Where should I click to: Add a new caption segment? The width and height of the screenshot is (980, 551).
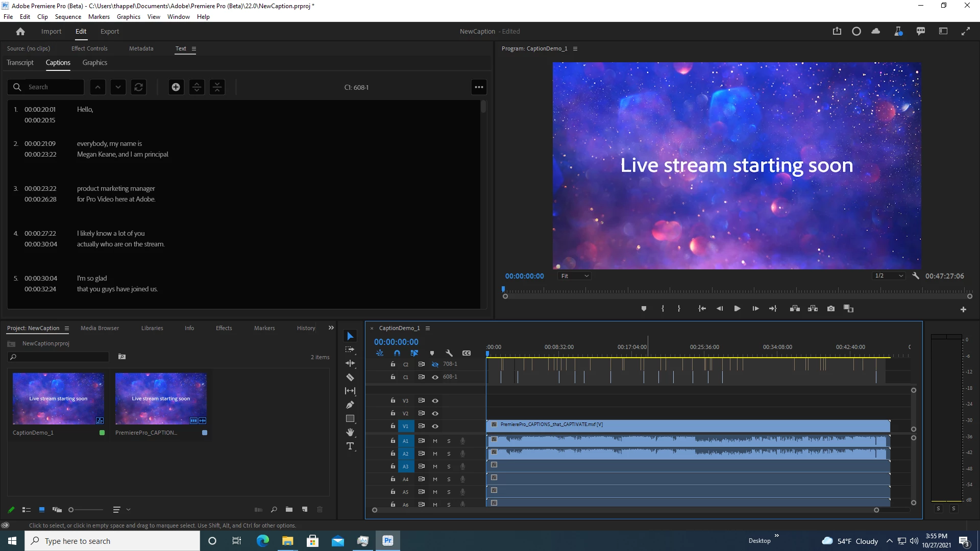point(176,87)
